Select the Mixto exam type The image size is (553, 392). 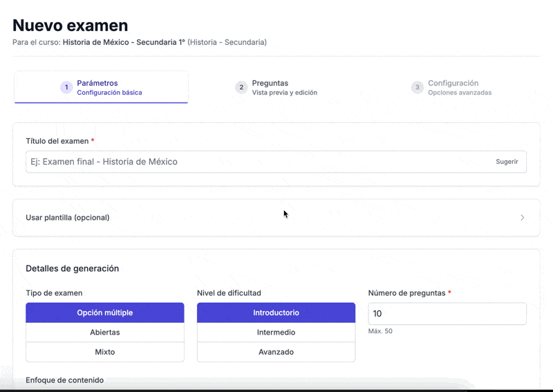105,352
